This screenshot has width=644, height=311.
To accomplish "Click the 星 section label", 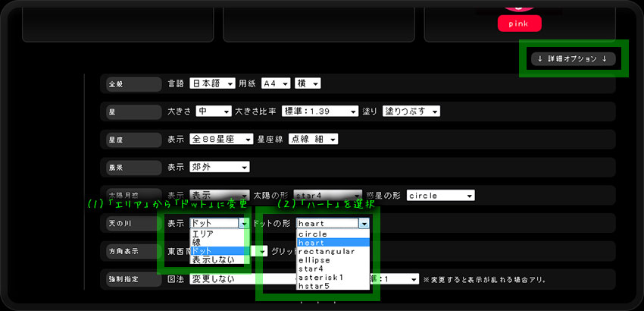I will tap(134, 112).
